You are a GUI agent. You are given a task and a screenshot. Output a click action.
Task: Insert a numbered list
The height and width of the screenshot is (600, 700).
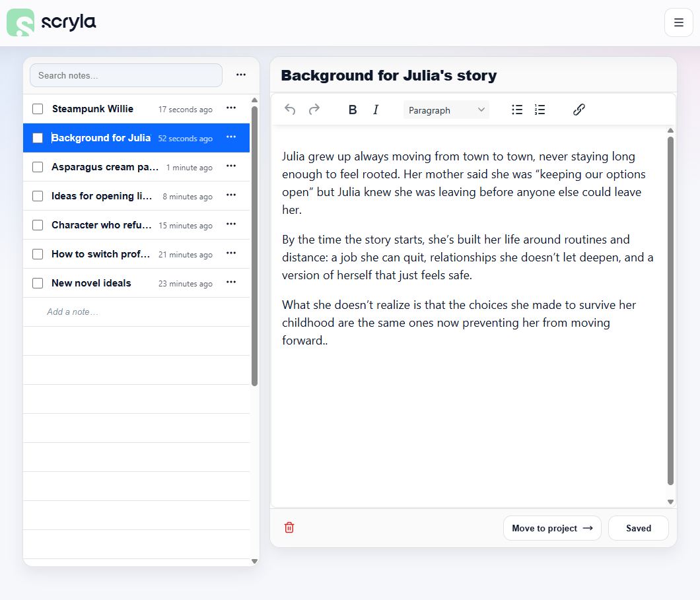540,110
